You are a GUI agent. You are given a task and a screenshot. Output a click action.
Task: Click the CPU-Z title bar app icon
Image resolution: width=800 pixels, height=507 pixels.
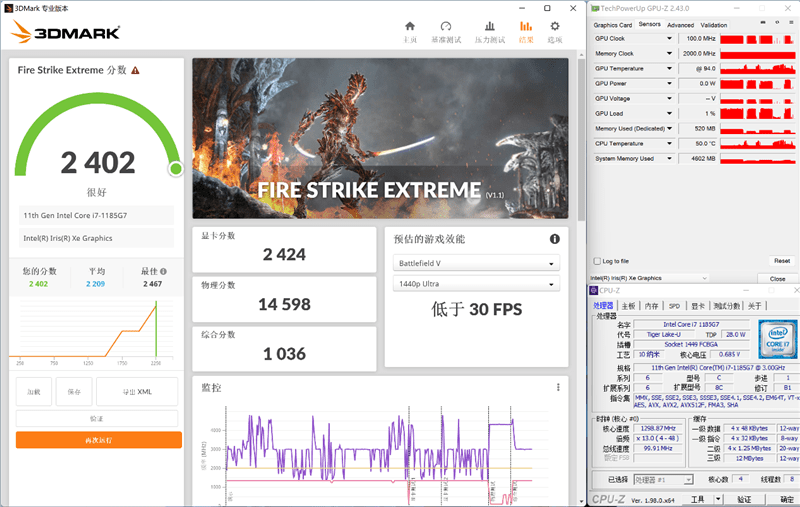pyautogui.click(x=593, y=290)
